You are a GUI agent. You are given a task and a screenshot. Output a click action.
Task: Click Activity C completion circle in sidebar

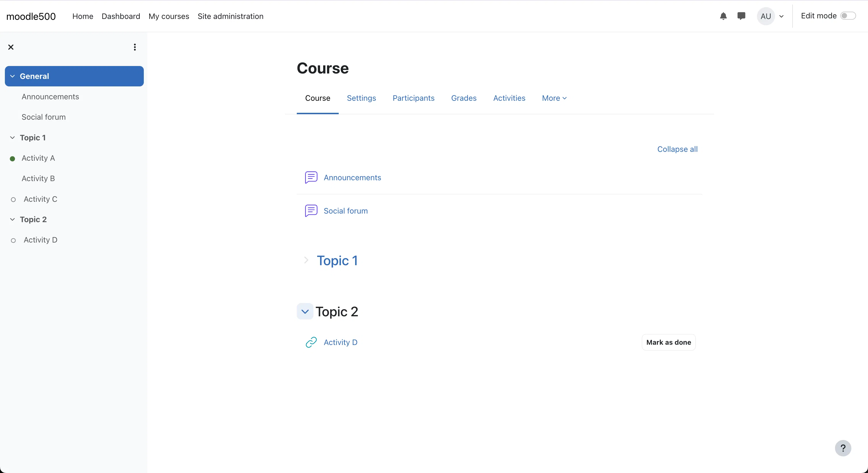coord(13,199)
